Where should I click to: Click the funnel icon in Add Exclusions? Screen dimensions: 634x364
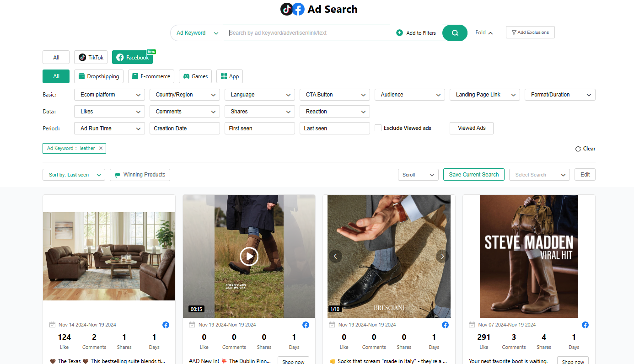pos(514,32)
